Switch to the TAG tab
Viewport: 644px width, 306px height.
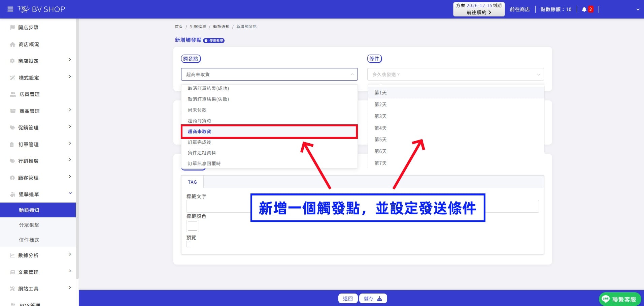pyautogui.click(x=192, y=182)
